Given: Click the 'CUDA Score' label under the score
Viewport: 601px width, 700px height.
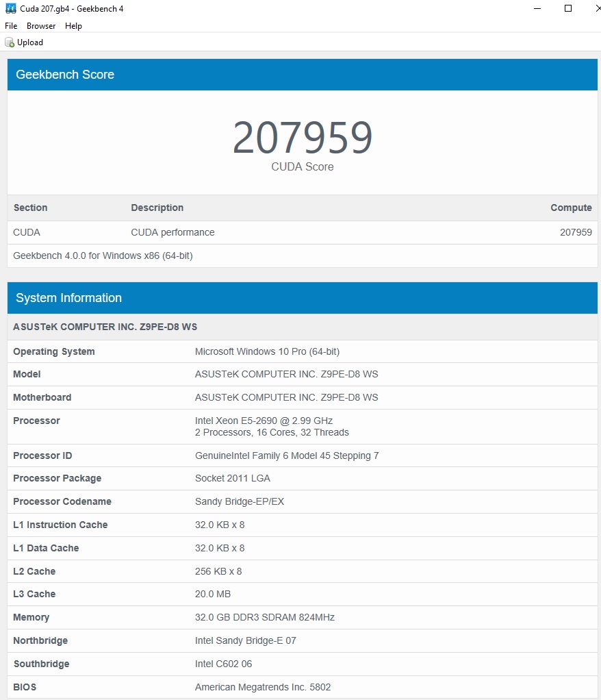Looking at the screenshot, I should coord(303,166).
